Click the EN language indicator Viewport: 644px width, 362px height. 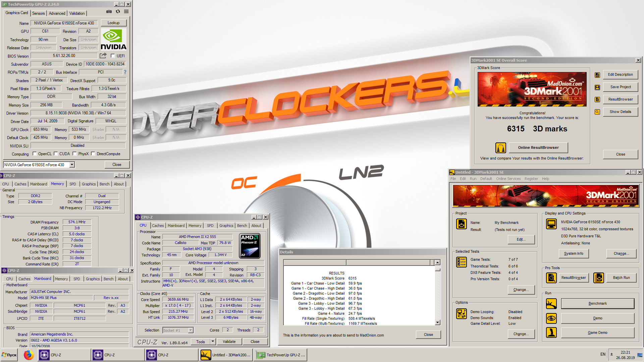point(603,354)
